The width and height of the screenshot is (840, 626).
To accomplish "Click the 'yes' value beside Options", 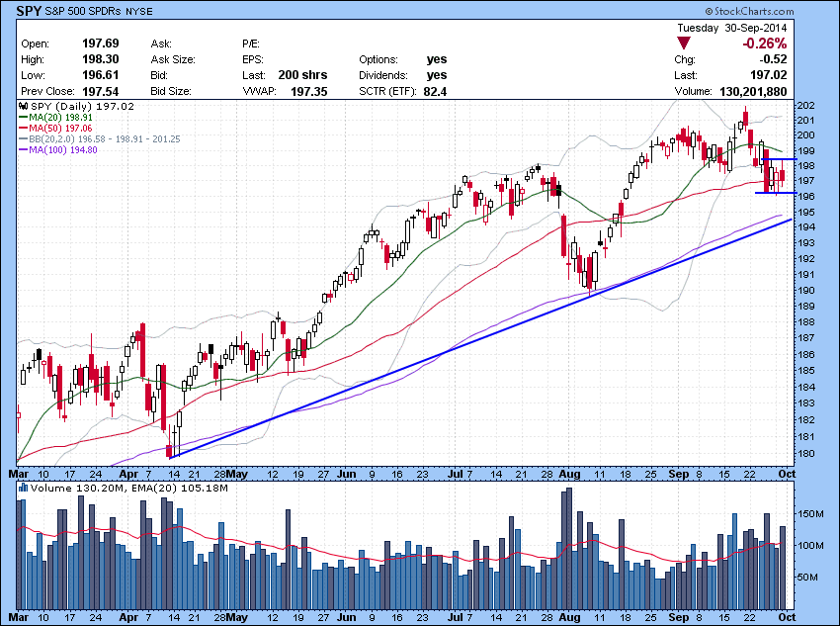I will pos(437,59).
